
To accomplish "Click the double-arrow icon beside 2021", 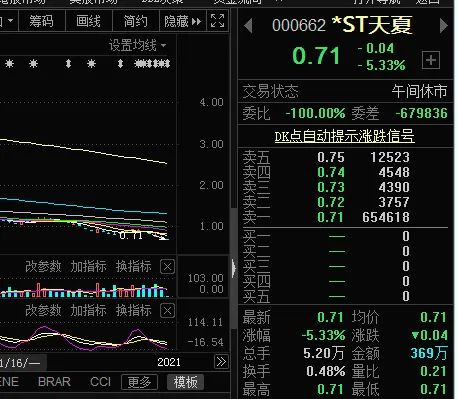I will (x=221, y=362).
